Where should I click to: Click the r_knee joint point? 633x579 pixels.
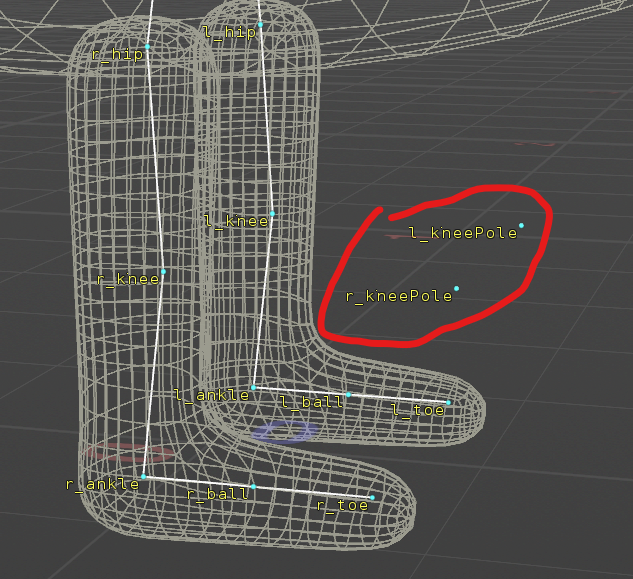click(164, 271)
